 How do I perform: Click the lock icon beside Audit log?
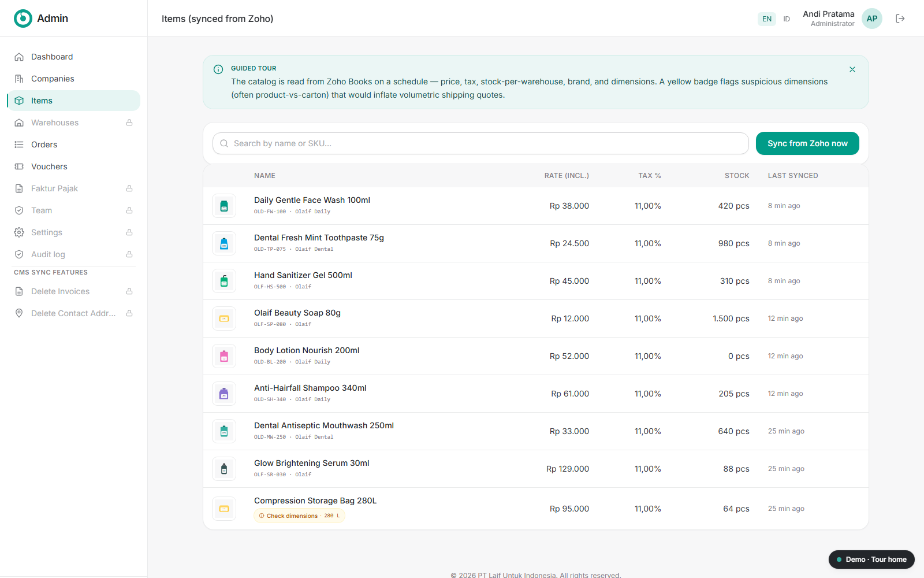point(129,254)
